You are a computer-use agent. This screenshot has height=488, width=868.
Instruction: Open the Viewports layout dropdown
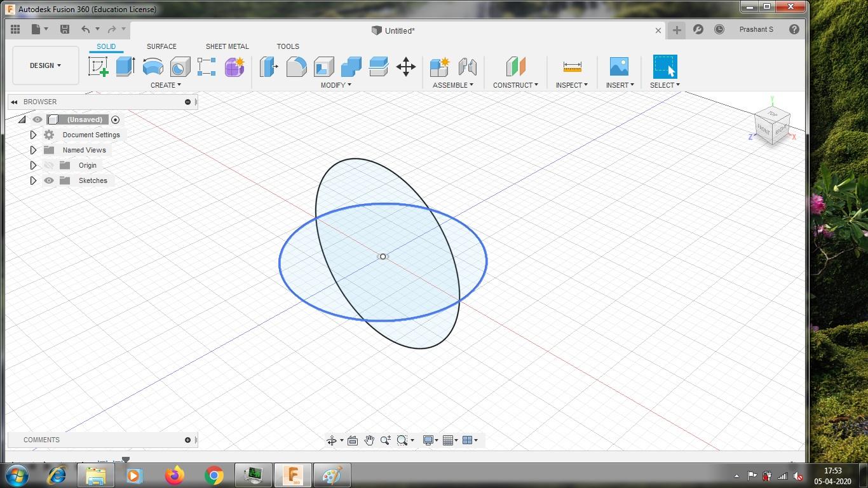470,440
